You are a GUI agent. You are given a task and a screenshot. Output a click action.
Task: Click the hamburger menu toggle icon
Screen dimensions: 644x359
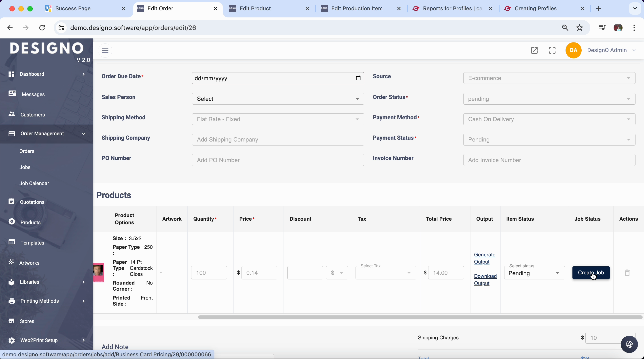coord(105,51)
